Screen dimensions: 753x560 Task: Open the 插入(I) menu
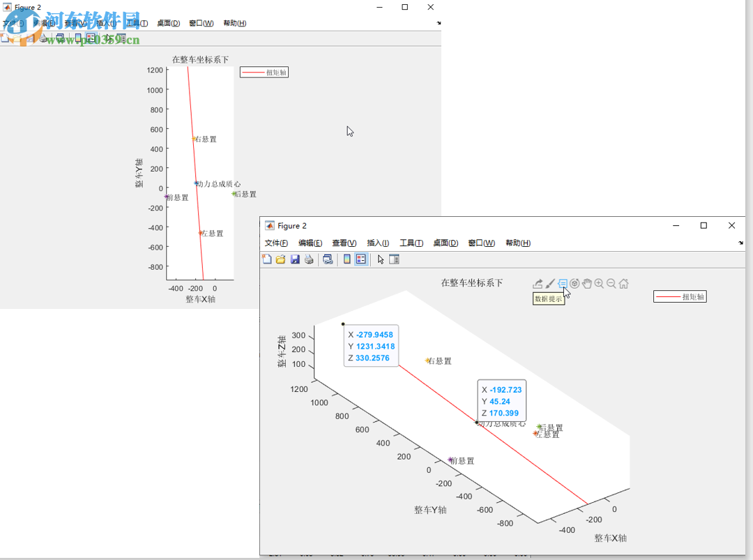tap(378, 243)
